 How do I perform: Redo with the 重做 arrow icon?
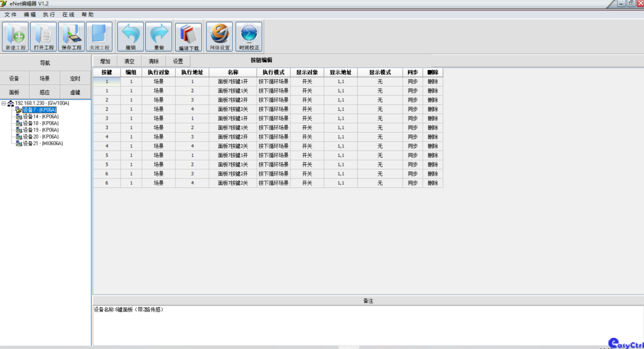click(x=159, y=37)
